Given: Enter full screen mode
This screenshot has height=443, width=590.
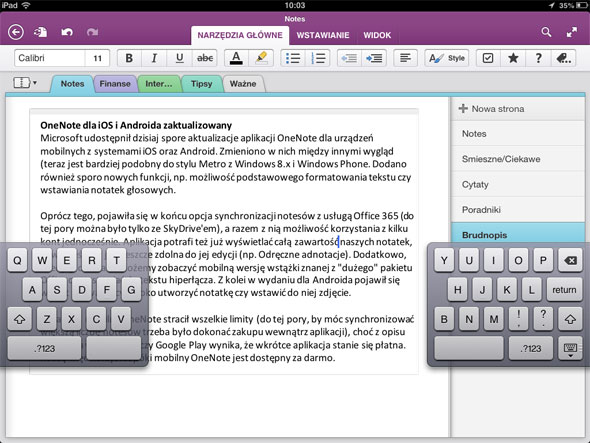Looking at the screenshot, I should click(x=572, y=32).
